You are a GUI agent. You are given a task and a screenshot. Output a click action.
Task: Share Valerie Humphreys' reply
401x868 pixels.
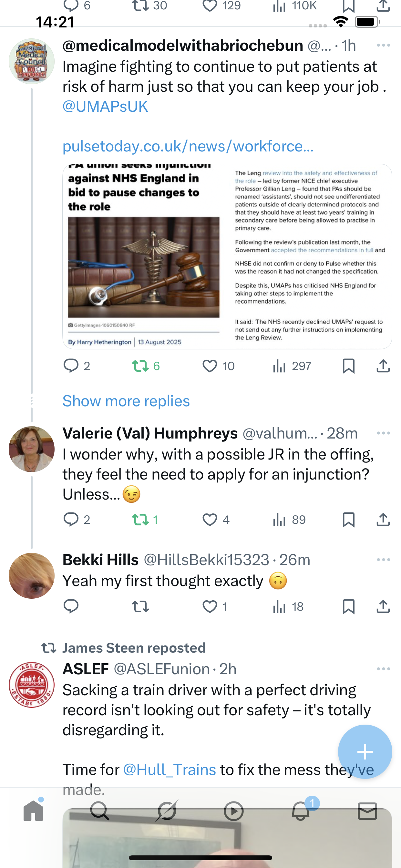pyautogui.click(x=383, y=520)
